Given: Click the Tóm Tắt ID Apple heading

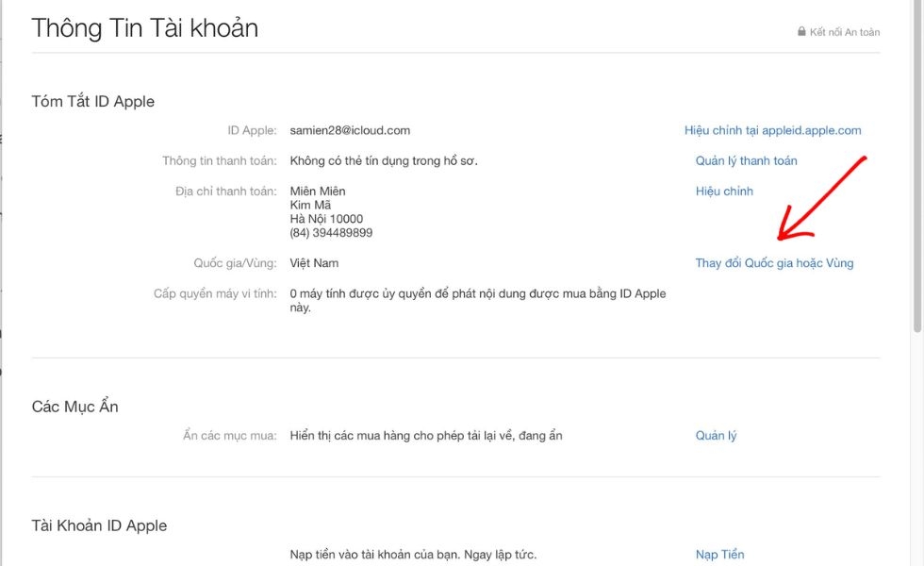Looking at the screenshot, I should [92, 102].
